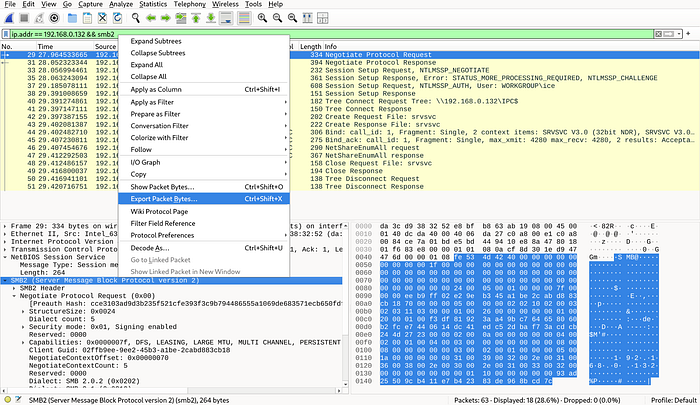Select Export Packet Bytes from context menu
Image resolution: width=700 pixels, height=405 pixels.
click(x=164, y=199)
